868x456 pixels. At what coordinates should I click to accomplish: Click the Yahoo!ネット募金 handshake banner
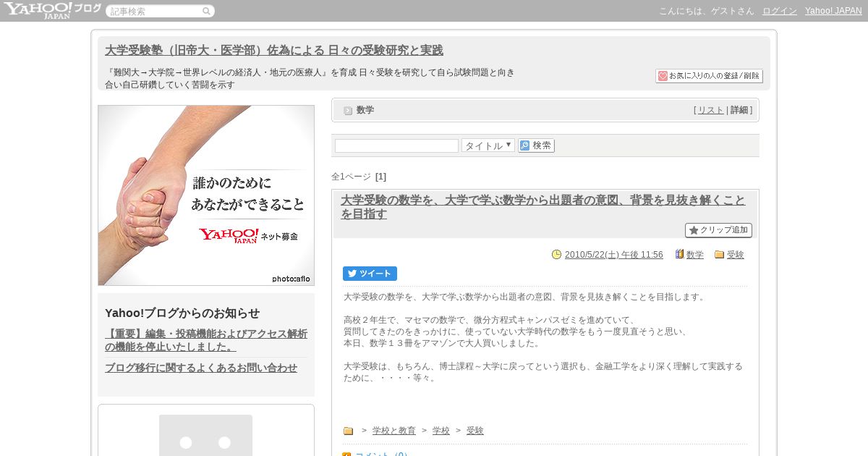(x=206, y=195)
